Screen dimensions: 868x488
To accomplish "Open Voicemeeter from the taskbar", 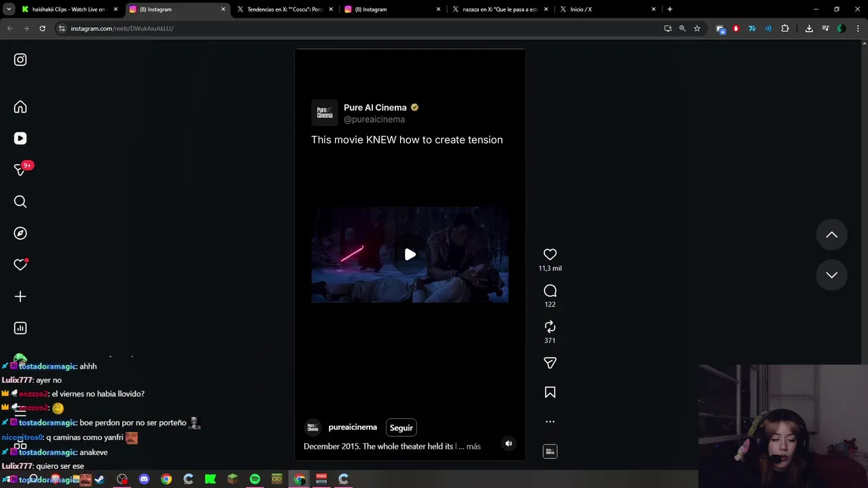I will pyautogui.click(x=321, y=479).
